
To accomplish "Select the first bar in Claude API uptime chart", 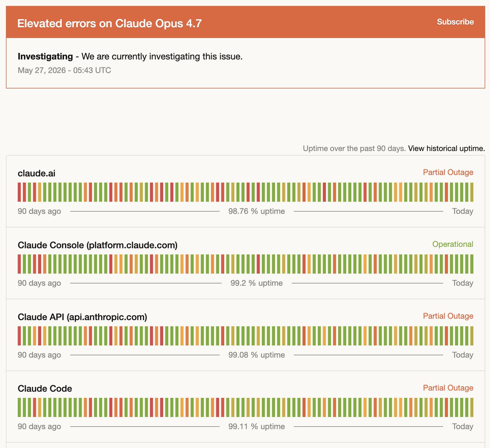I will point(19,336).
